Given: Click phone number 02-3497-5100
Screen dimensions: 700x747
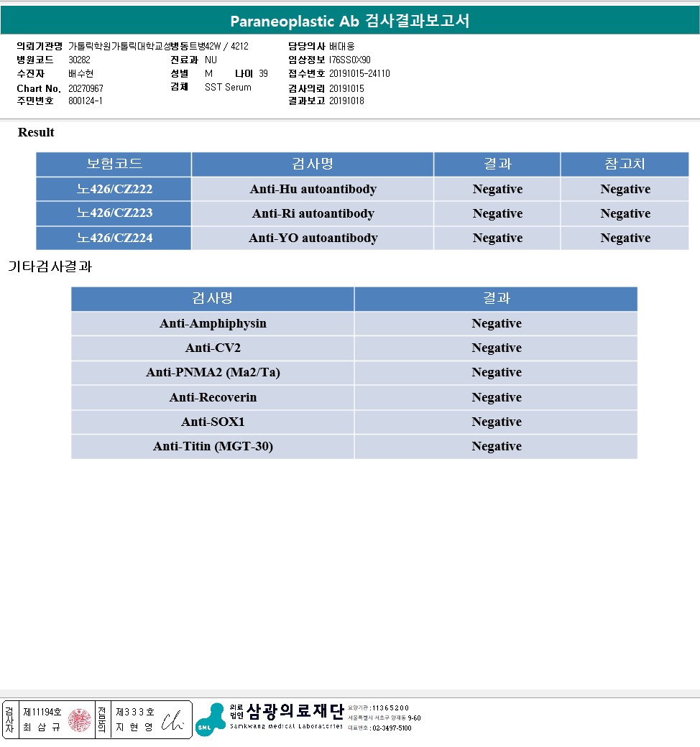Looking at the screenshot, I should (x=392, y=728).
